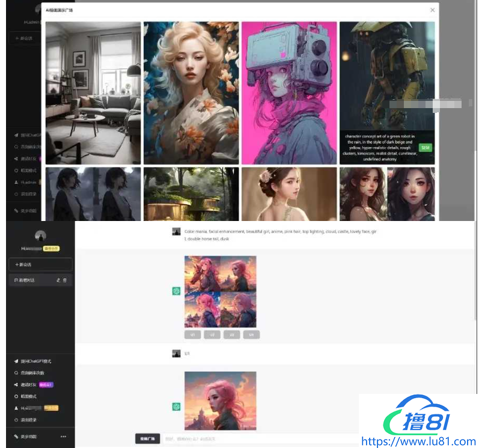Start a new chat with lower 新会话 button
Image resolution: width=479 pixels, height=448 pixels.
(40, 264)
